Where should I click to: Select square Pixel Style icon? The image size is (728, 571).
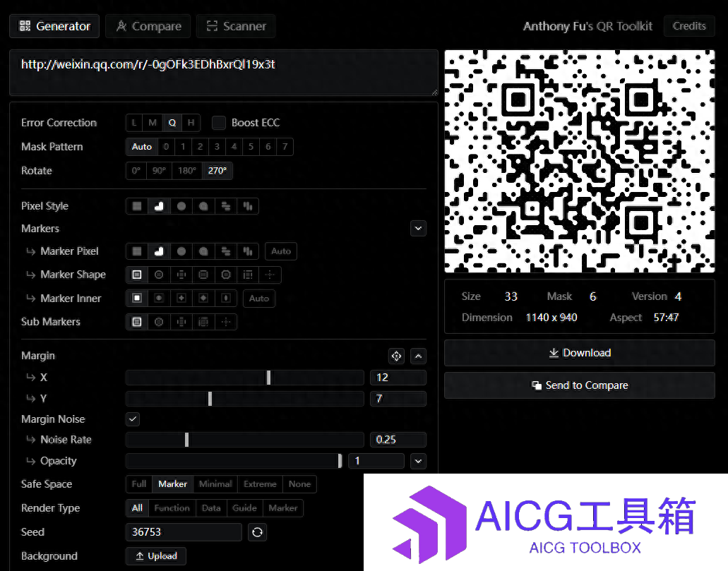pos(137,206)
